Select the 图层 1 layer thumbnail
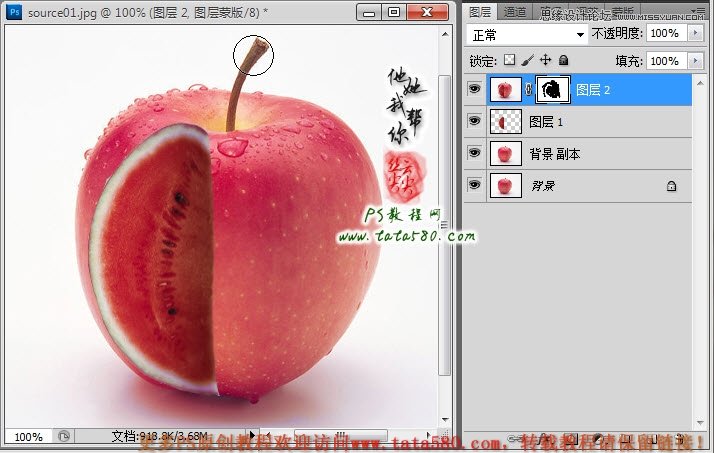Image resolution: width=714 pixels, height=453 pixels. click(x=505, y=122)
